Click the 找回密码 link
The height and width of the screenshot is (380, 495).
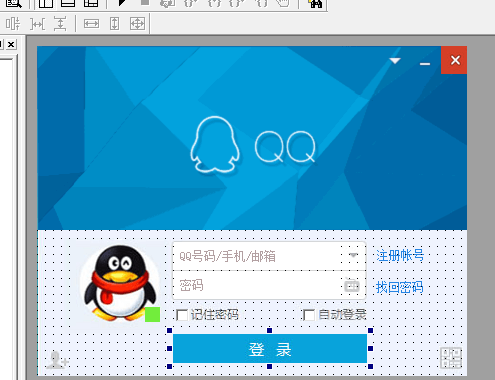tap(400, 287)
